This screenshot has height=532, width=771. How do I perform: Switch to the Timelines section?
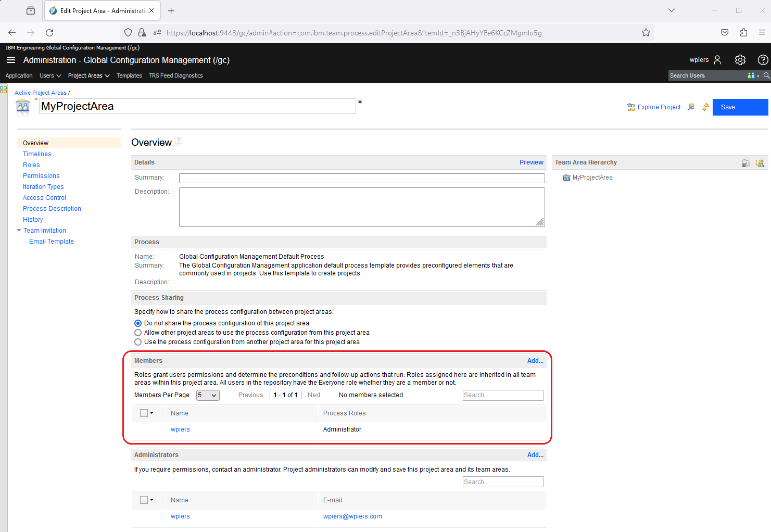coord(37,154)
